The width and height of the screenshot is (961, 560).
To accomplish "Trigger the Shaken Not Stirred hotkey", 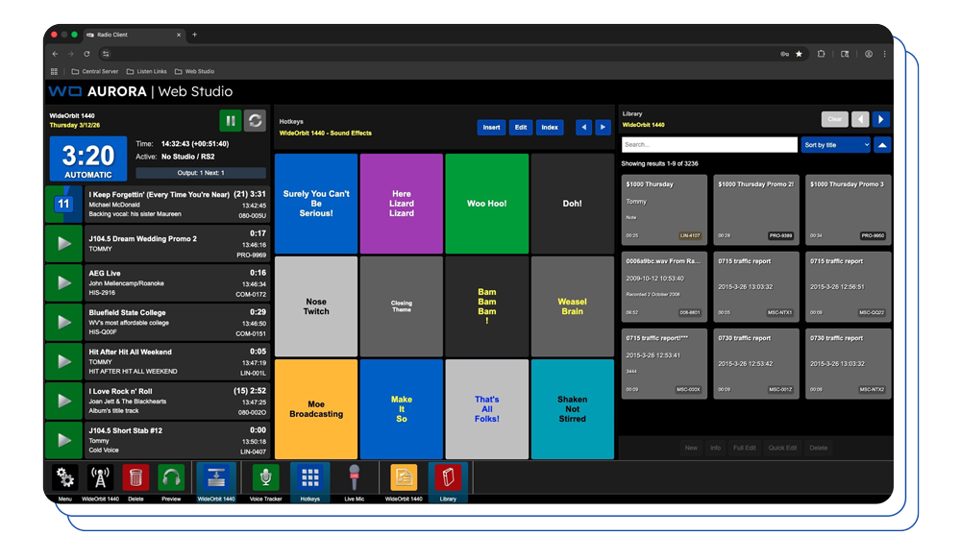I will tap(573, 409).
